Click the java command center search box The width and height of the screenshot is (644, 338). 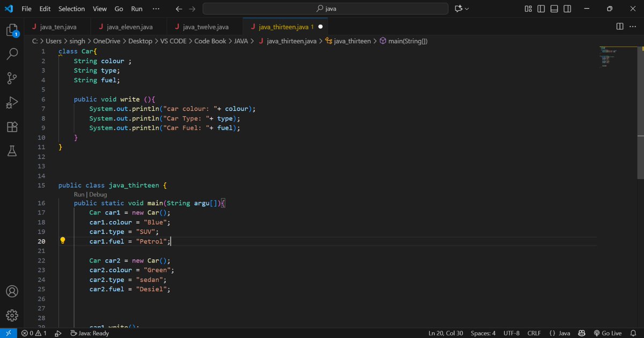coord(325,9)
